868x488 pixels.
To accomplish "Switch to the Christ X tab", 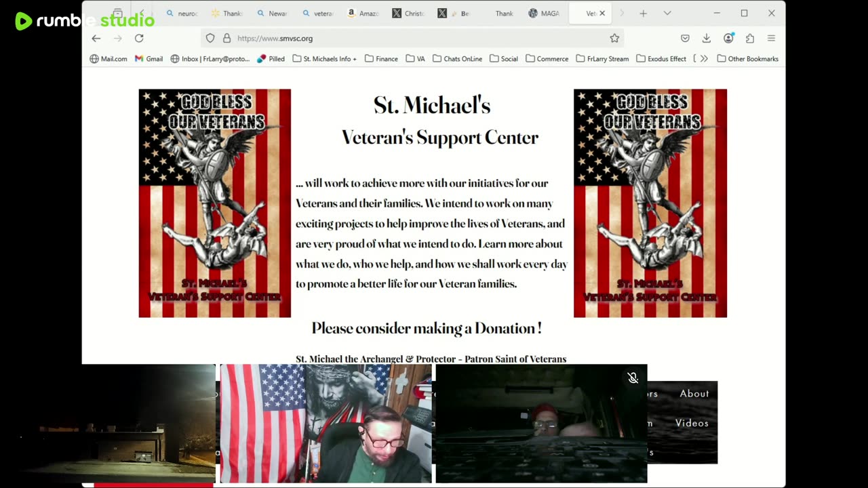I will (x=409, y=14).
